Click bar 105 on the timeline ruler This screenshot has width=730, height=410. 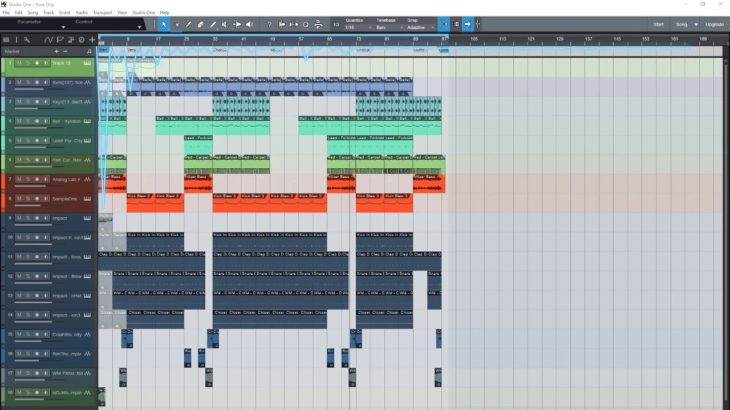pos(473,39)
